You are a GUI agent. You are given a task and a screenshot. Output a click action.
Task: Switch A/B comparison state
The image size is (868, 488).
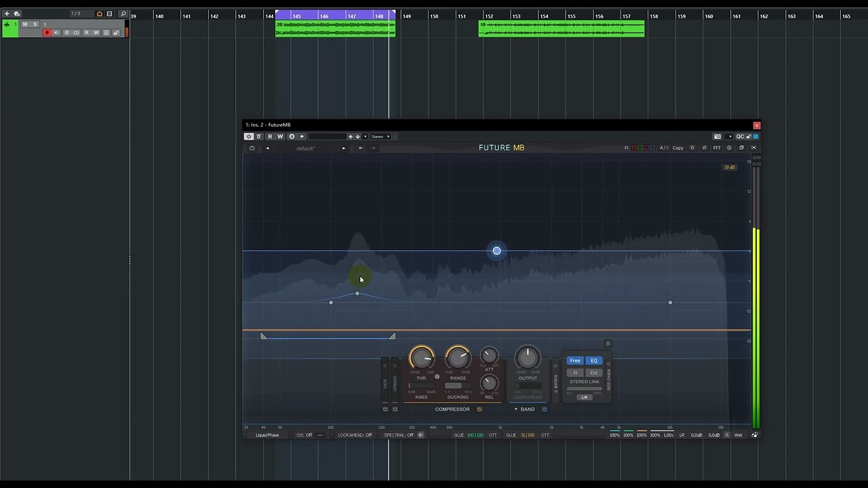coord(664,148)
